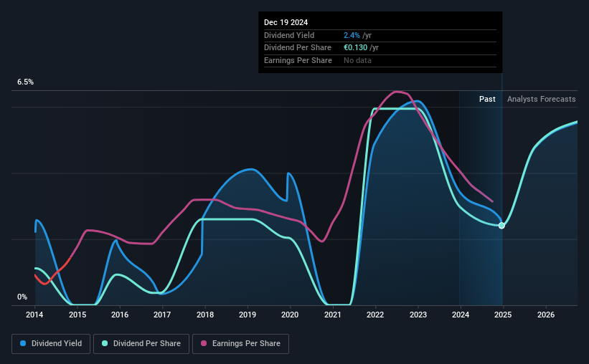Click the 2022 x-axis label

click(375, 315)
